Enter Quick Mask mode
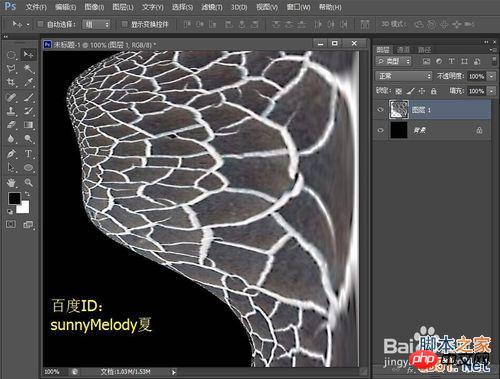 11,224
